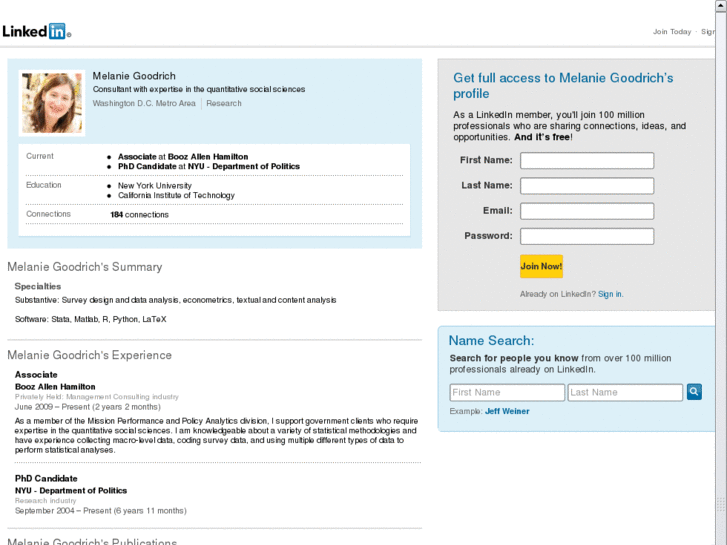Click Melanie Goodrich's Experience heading
The height and width of the screenshot is (545, 727).
(89, 355)
